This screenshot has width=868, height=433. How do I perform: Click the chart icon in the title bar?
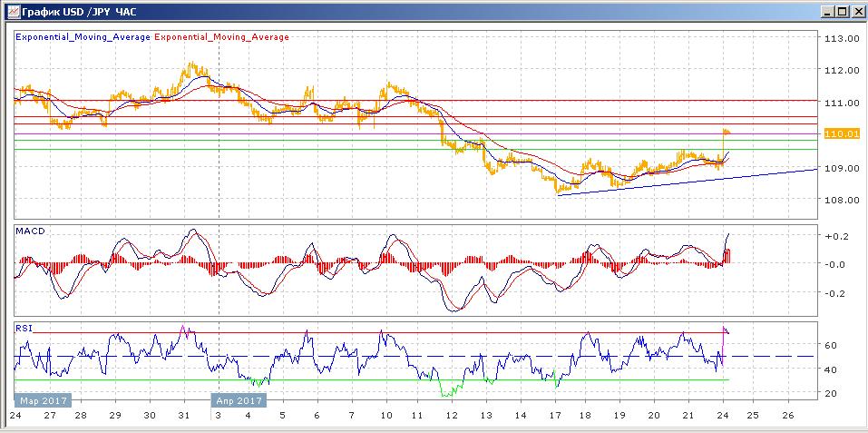[11, 11]
